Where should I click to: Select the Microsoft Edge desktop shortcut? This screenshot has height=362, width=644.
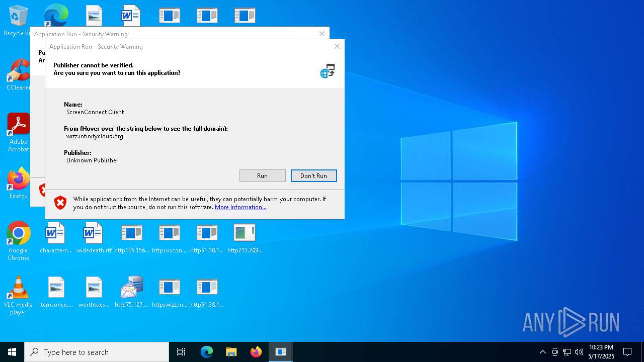click(56, 16)
